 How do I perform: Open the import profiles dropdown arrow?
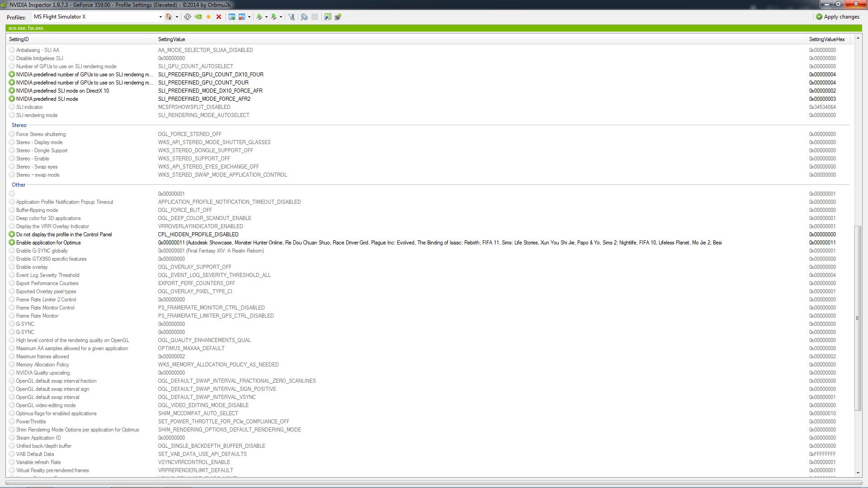coord(281,17)
